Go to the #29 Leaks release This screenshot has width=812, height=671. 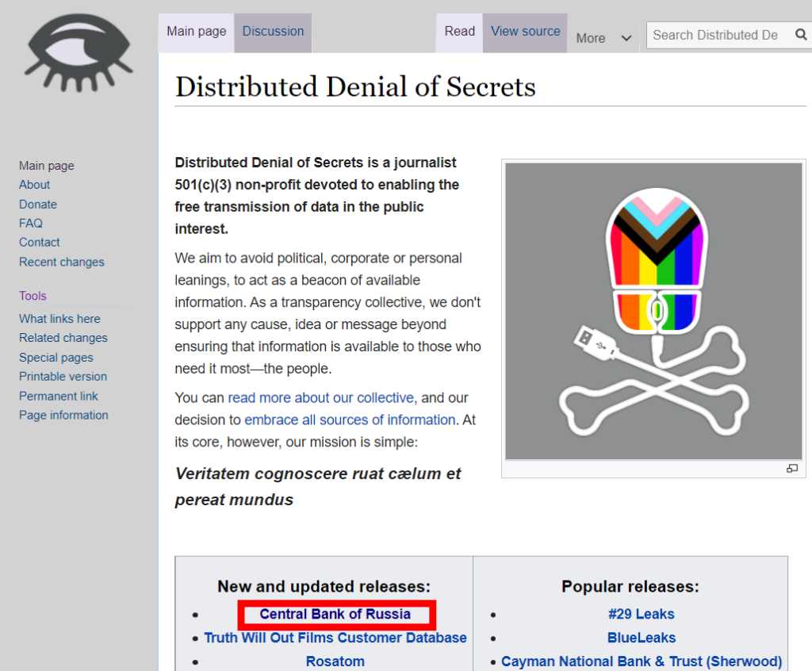[641, 614]
